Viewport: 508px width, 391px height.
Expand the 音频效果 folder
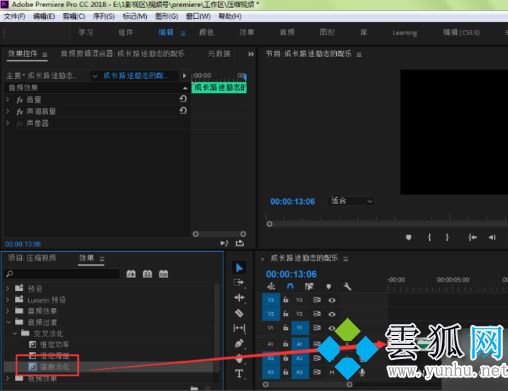(8, 311)
